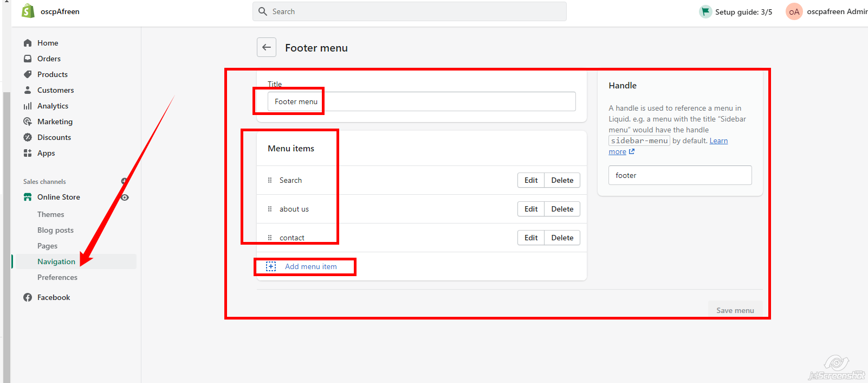Click the drag handle for about us

point(270,209)
